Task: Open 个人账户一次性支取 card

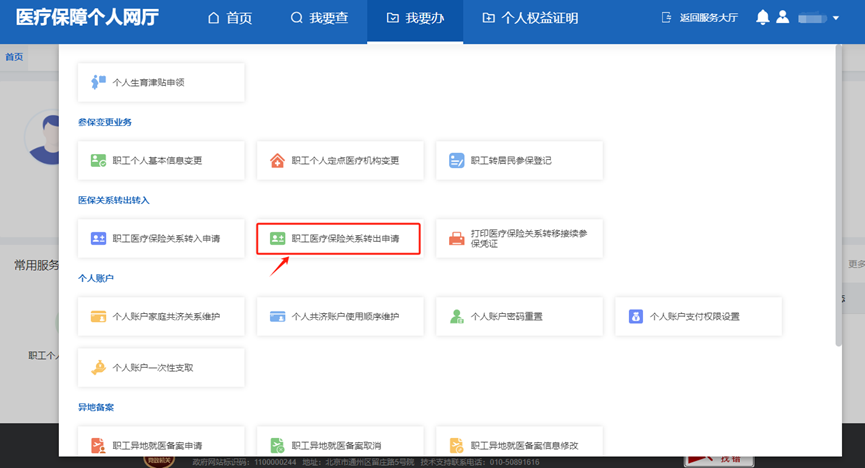Action: tap(161, 368)
